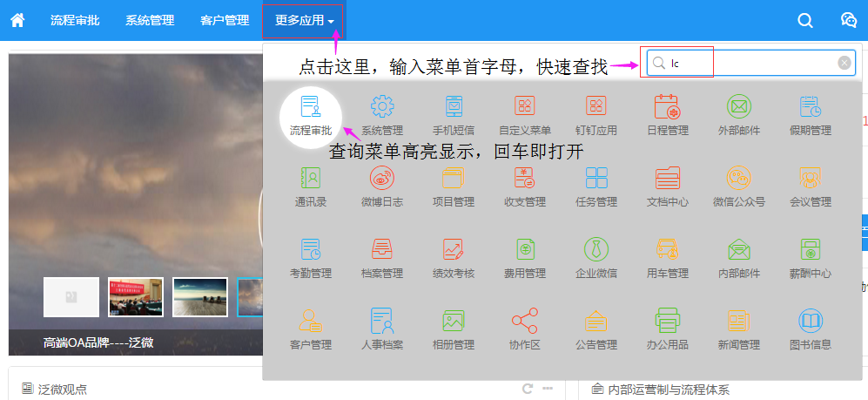
Task: Open the chat messages icon in top bar
Action: [x=849, y=20]
